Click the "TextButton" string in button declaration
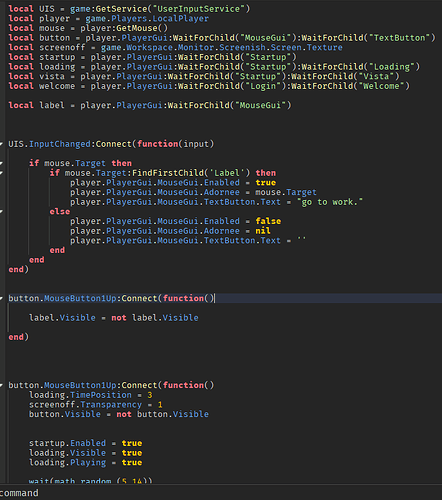The image size is (442, 500). coord(399,38)
